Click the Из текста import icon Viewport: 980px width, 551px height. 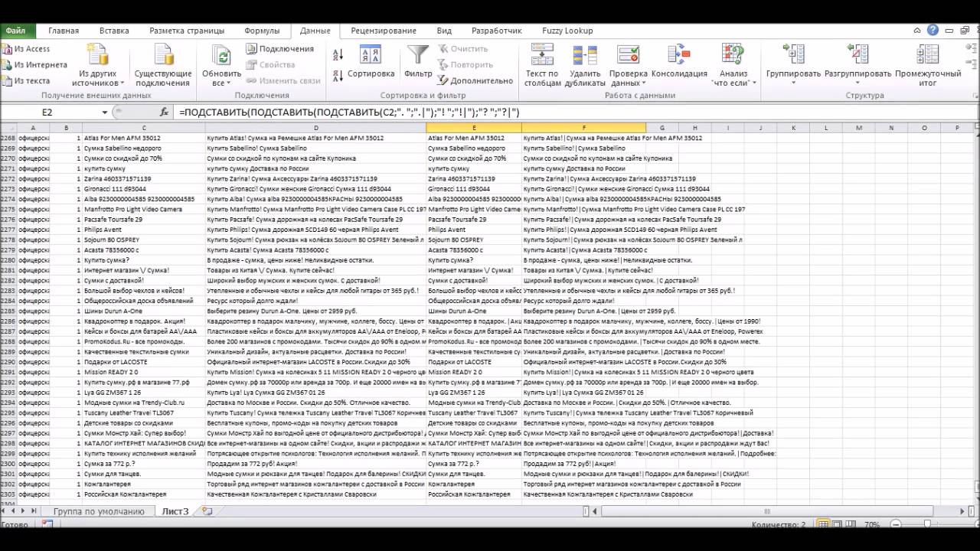point(6,80)
